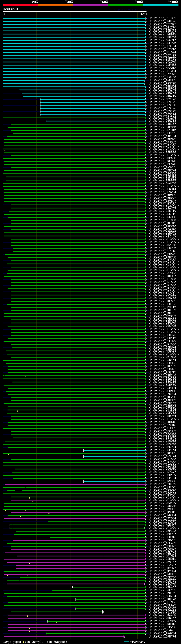Select hit label UniRef100_C1MZE7

click(162, 124)
